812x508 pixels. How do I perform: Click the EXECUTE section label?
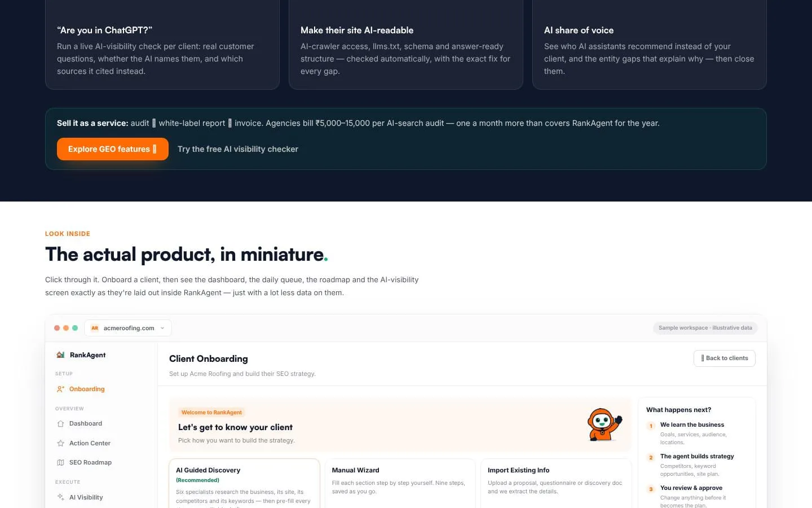point(68,482)
